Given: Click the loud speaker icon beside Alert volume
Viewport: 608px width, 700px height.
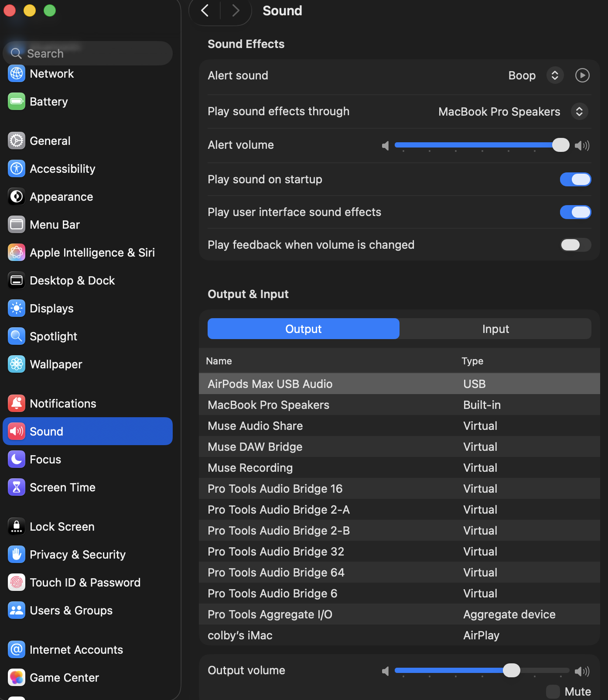Looking at the screenshot, I should (582, 146).
